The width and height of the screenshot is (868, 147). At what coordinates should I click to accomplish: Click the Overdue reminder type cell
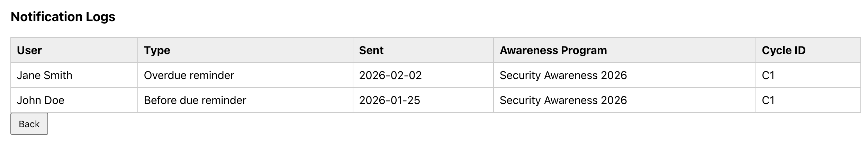189,75
